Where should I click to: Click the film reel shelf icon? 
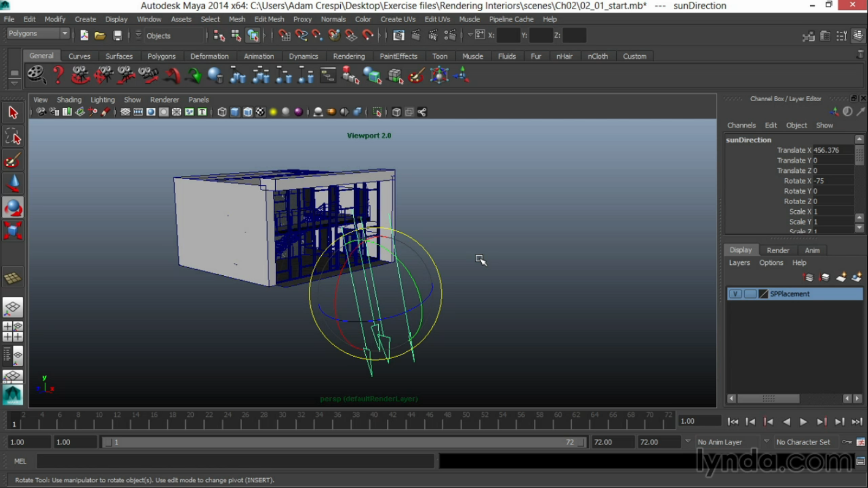[36, 75]
